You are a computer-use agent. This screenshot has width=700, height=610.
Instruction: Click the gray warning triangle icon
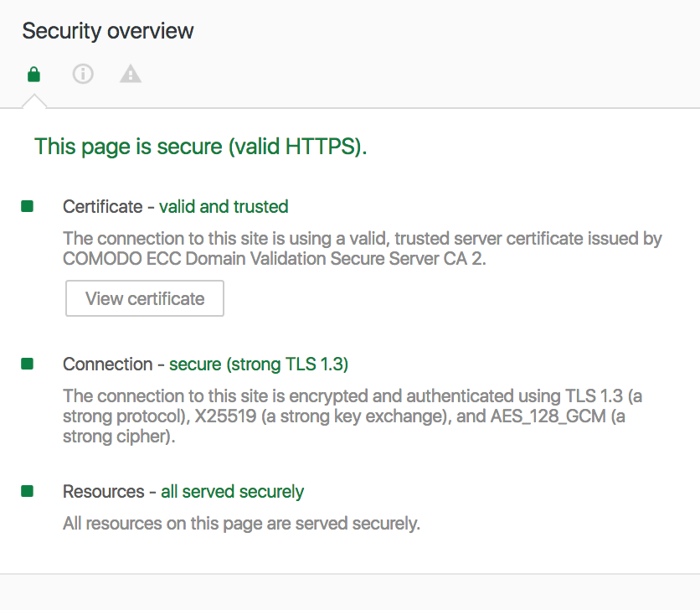[x=130, y=75]
